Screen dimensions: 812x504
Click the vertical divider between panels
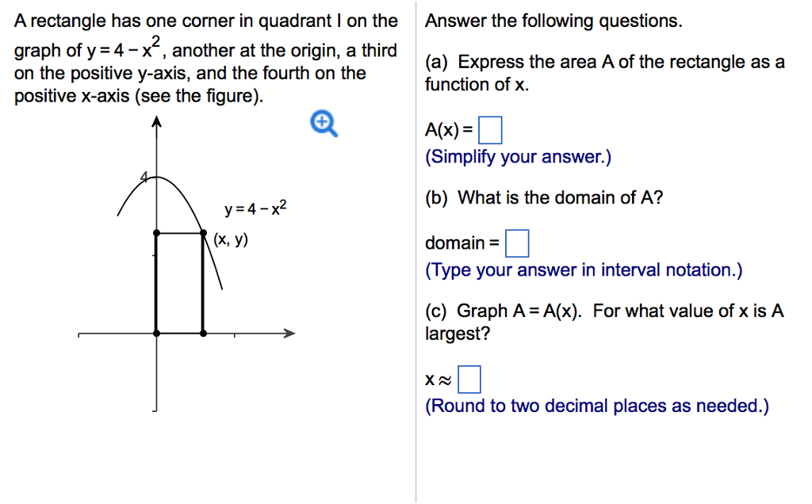tap(415, 252)
